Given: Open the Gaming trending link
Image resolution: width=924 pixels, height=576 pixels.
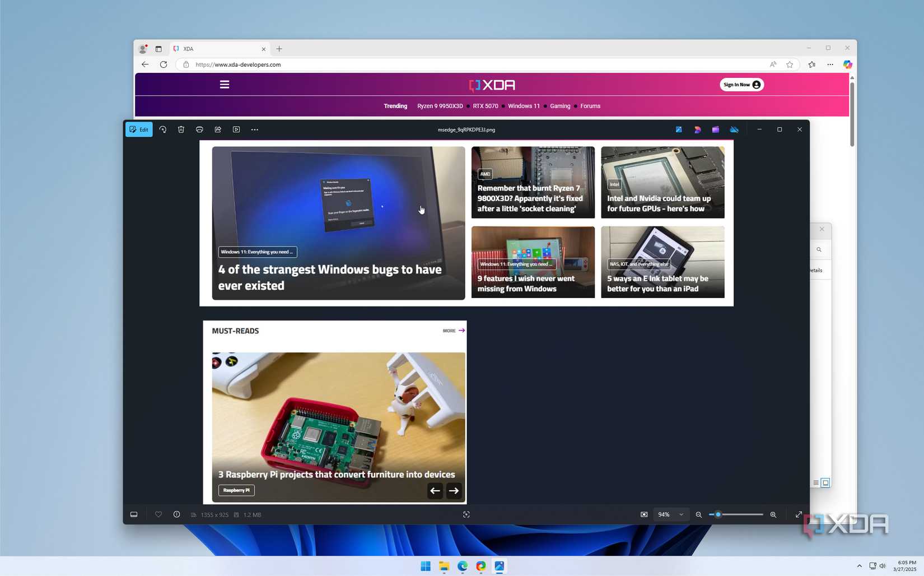Looking at the screenshot, I should pyautogui.click(x=560, y=106).
